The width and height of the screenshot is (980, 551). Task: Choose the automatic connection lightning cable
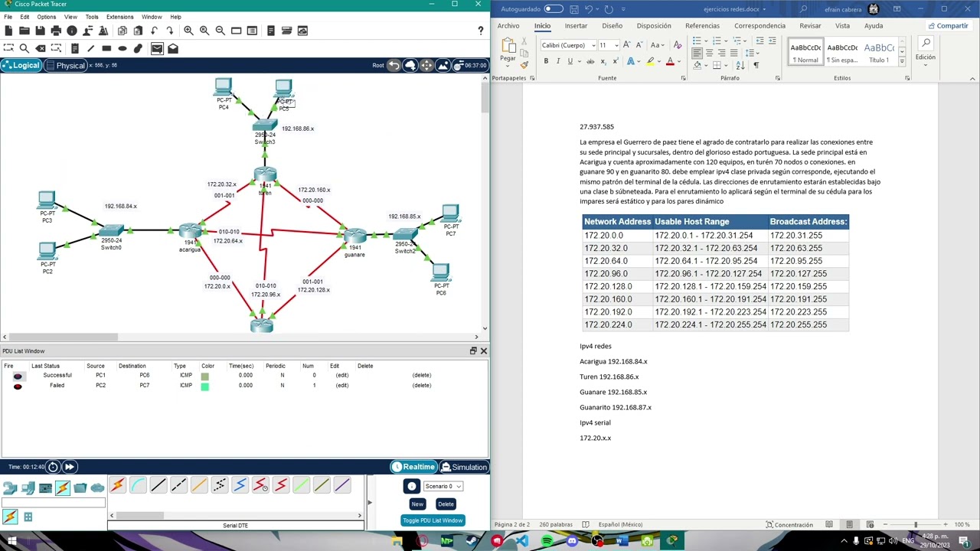click(117, 485)
